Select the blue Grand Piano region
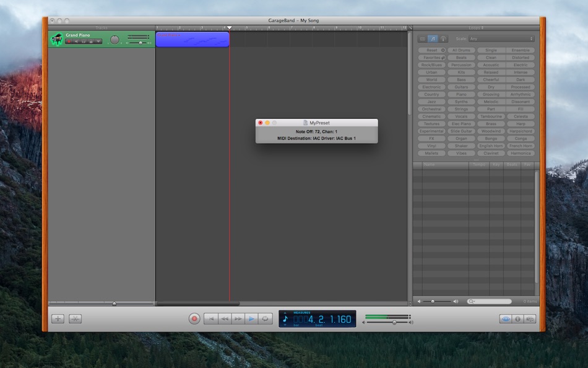The height and width of the screenshot is (368, 588). [192, 40]
